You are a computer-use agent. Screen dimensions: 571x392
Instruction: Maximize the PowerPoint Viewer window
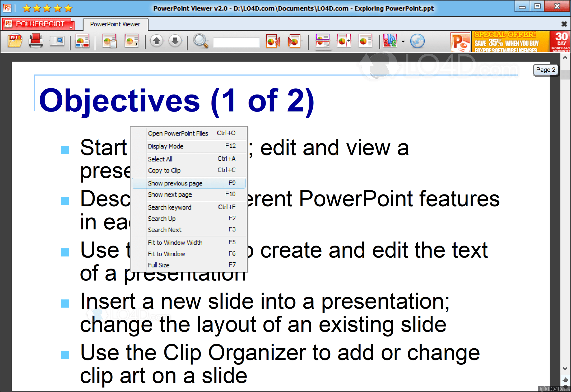(537, 7)
